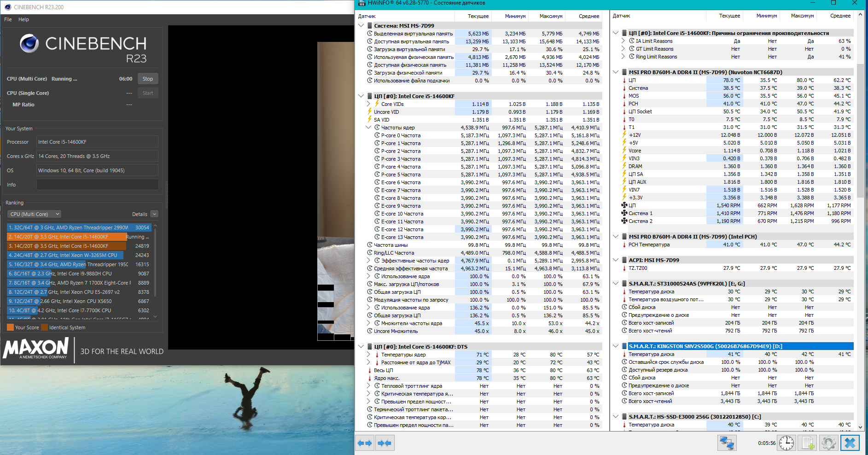Click the clock icon beside Ring/LLC Частота
Image resolution: width=868 pixels, height=455 pixels.
[x=370, y=253]
